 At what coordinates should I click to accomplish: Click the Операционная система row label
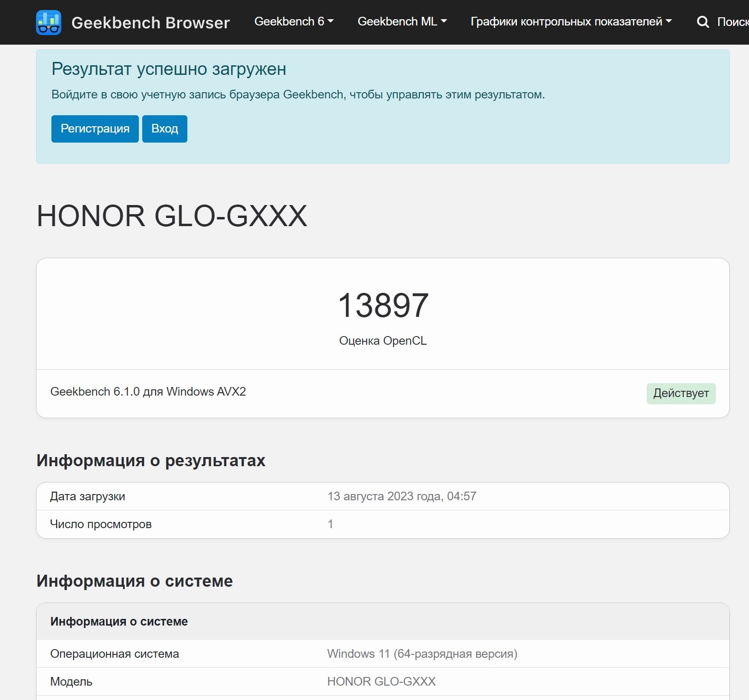pyautogui.click(x=114, y=654)
